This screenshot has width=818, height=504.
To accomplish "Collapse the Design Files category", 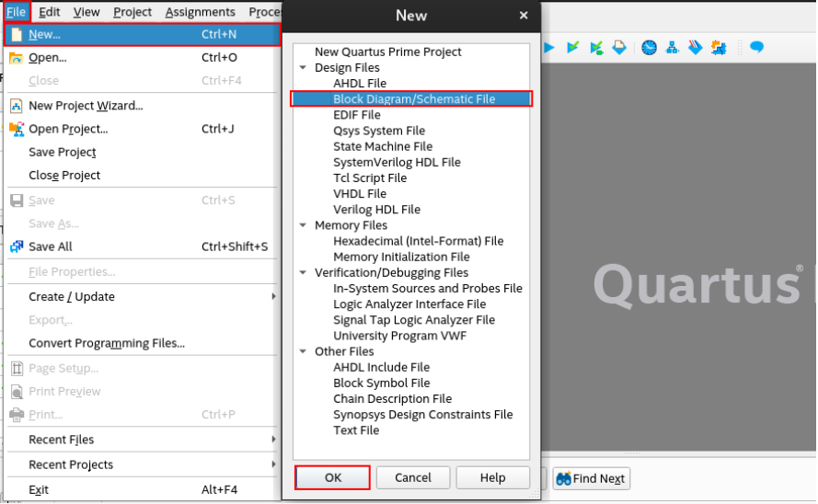I will [303, 68].
